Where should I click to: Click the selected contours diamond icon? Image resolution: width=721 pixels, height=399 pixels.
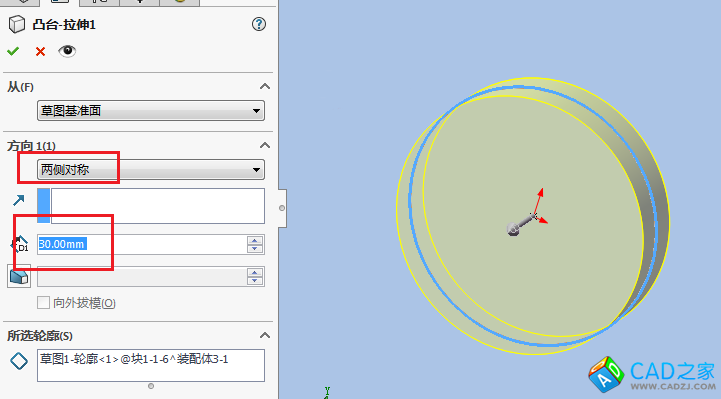pos(19,361)
